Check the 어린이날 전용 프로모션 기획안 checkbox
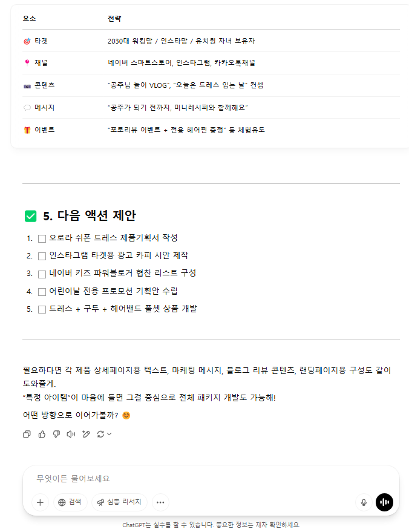 [x=42, y=292]
